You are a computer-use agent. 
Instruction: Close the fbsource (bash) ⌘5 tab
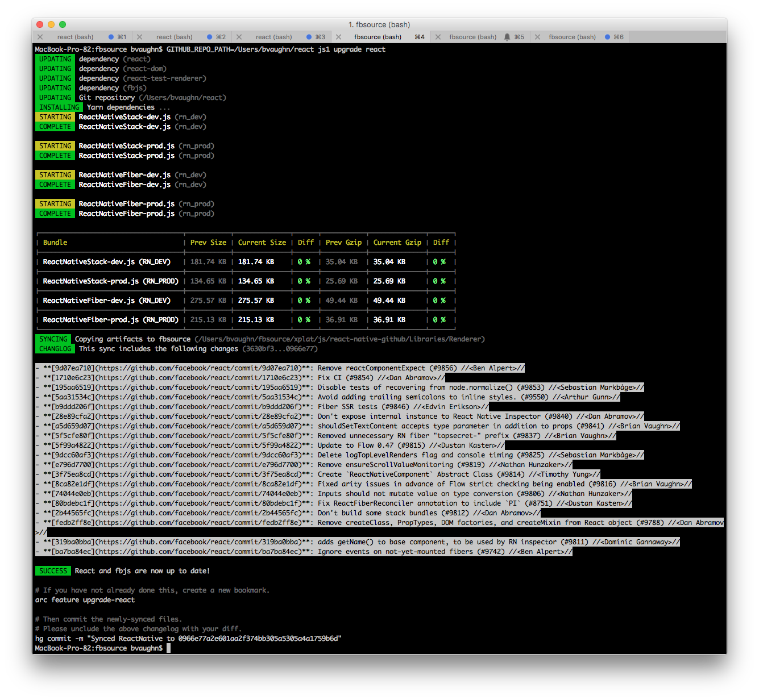click(438, 37)
